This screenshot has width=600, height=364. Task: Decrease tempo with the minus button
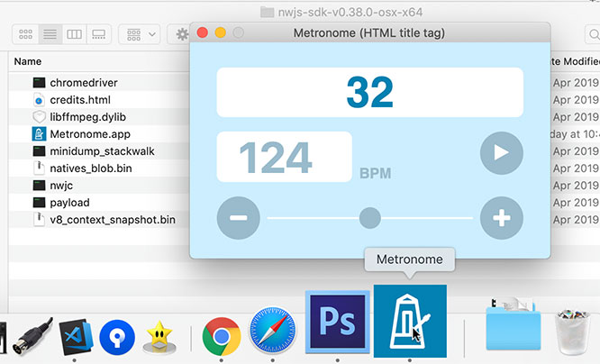[x=239, y=218]
